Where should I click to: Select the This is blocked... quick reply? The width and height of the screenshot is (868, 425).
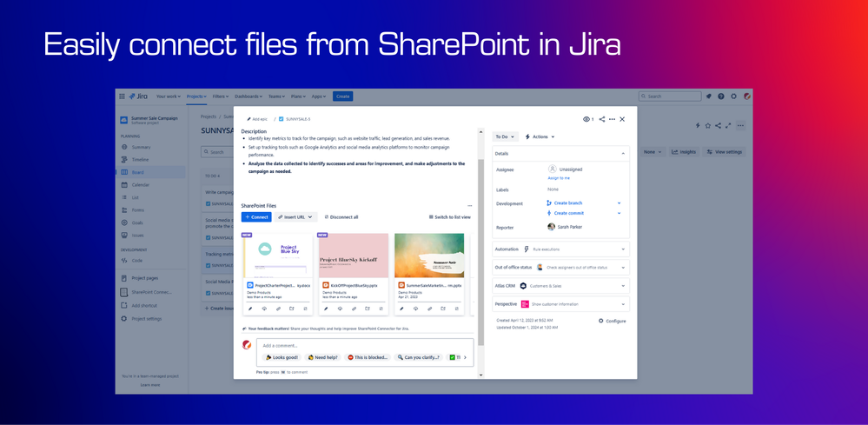click(x=368, y=357)
